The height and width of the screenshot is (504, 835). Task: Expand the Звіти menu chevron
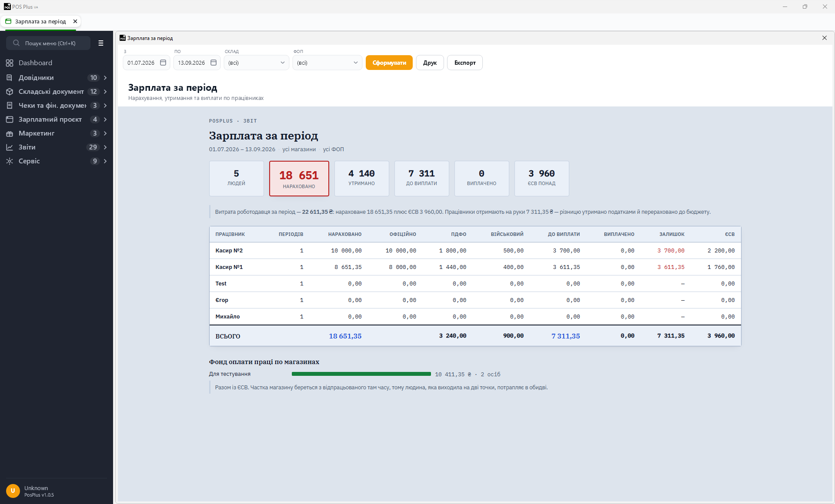coord(105,147)
